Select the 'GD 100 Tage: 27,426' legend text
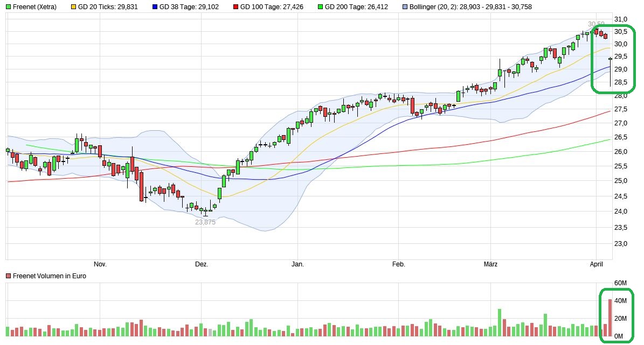The image size is (644, 345). pyautogui.click(x=272, y=7)
